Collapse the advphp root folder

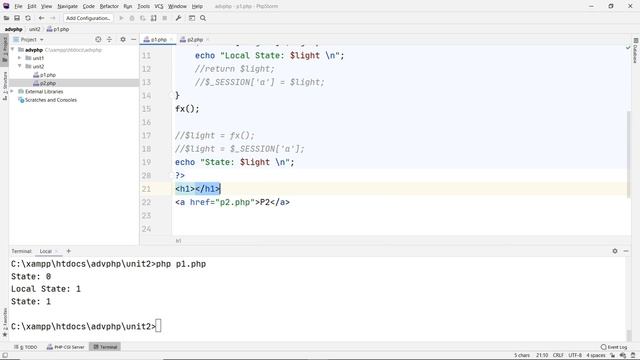[13, 50]
